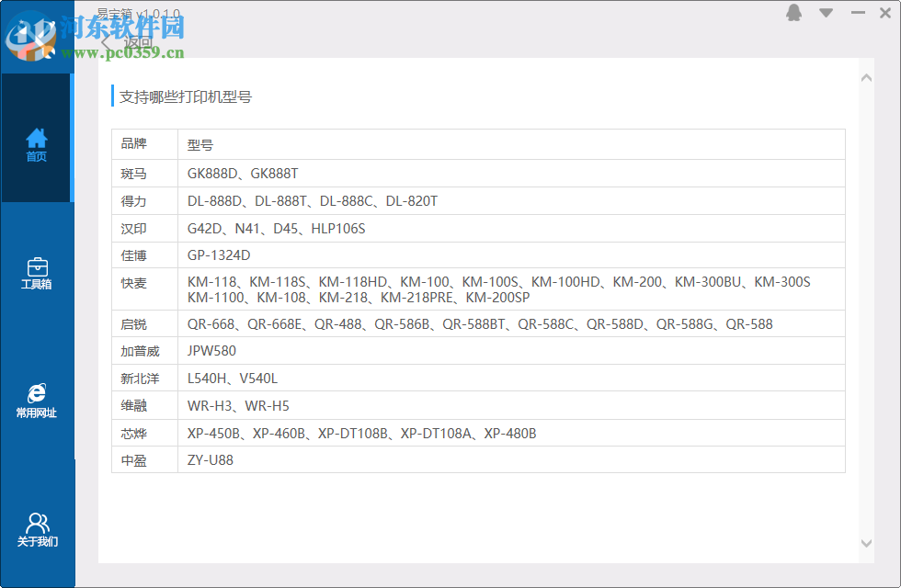Select the 启锐 brand cell
The height and width of the screenshot is (588, 901).
(x=145, y=323)
